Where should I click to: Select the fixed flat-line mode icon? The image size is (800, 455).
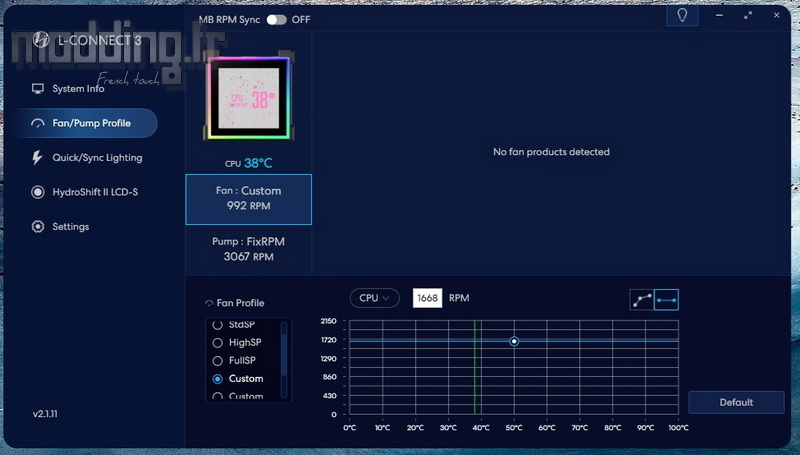click(x=666, y=299)
